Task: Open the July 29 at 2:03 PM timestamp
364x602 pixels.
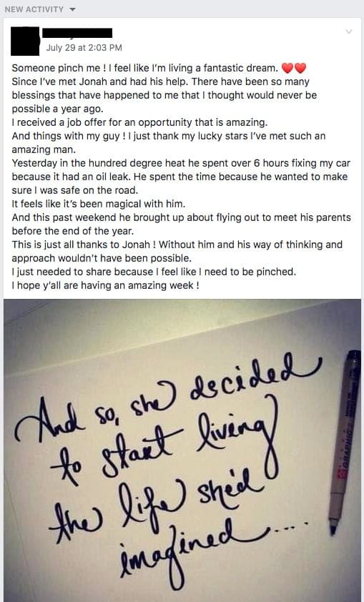Action: 84,48
